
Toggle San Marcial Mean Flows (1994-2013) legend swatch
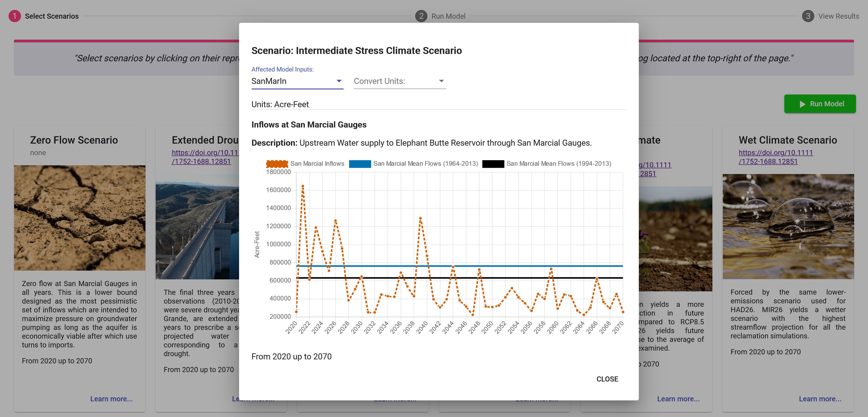pos(493,164)
